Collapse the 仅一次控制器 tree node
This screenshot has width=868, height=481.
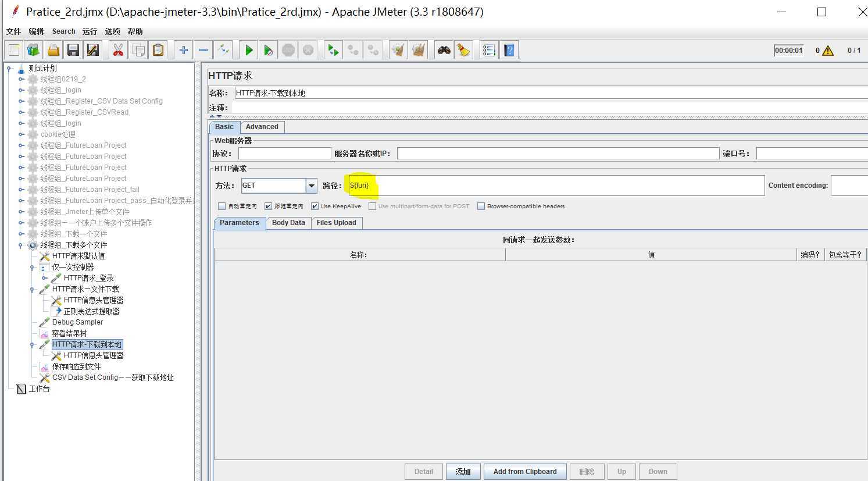click(32, 267)
